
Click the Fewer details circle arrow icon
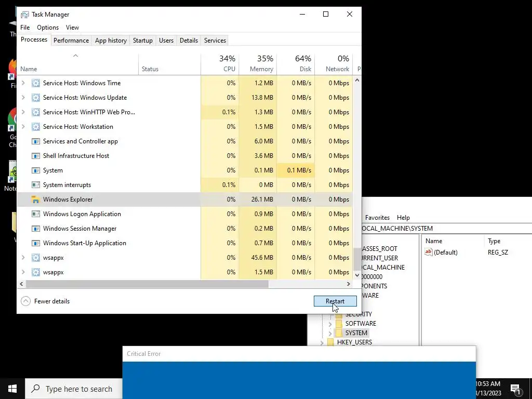click(26, 301)
